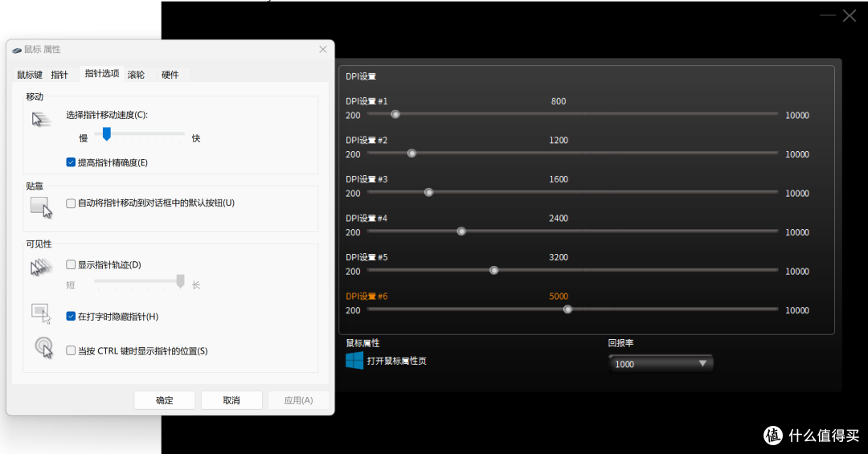
Task: Click the 鼠标属性 label in DPI window
Action: point(362,343)
